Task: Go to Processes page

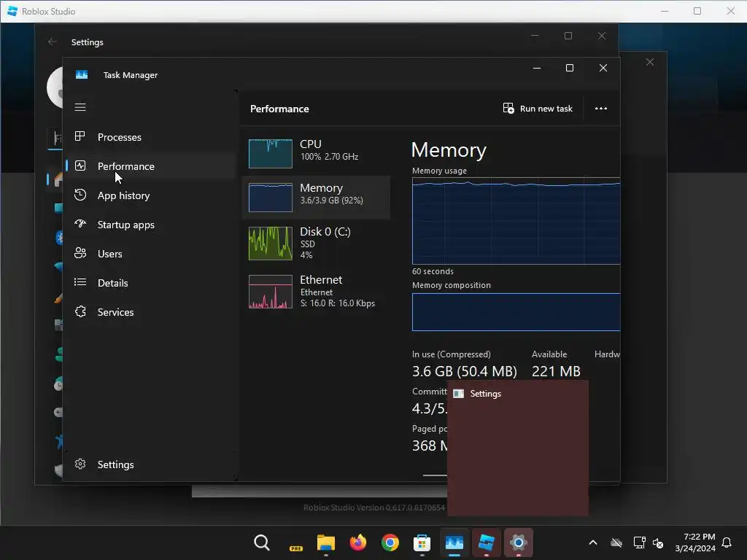Action: (x=119, y=137)
